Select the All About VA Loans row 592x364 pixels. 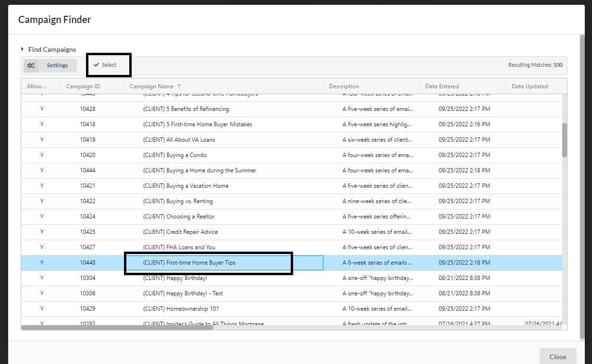[179, 140]
